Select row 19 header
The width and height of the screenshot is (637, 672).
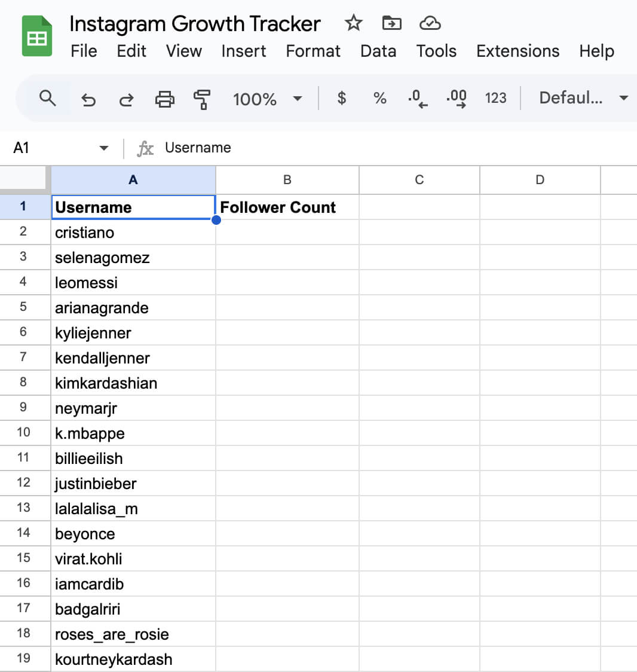coord(25,658)
